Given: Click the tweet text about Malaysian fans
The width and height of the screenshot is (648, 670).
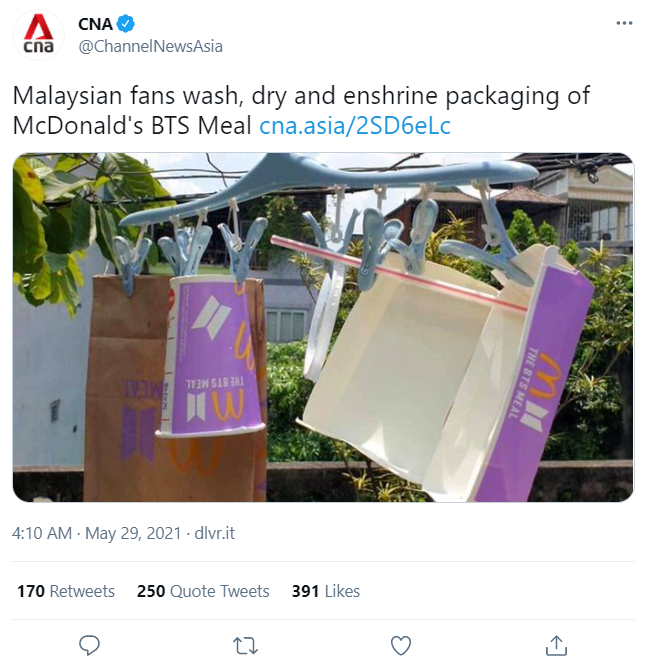Looking at the screenshot, I should 301,110.
